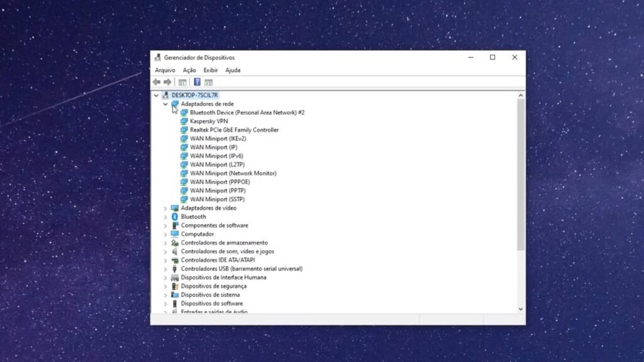This screenshot has width=644, height=362.
Task: Collapse the Adaptadores de rede category
Action: [x=165, y=104]
